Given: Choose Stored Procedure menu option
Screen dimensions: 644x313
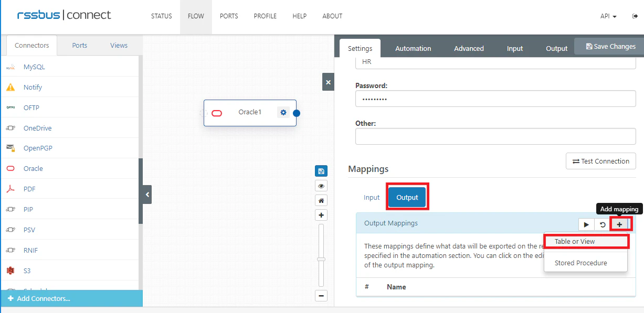Looking at the screenshot, I should coord(586,263).
